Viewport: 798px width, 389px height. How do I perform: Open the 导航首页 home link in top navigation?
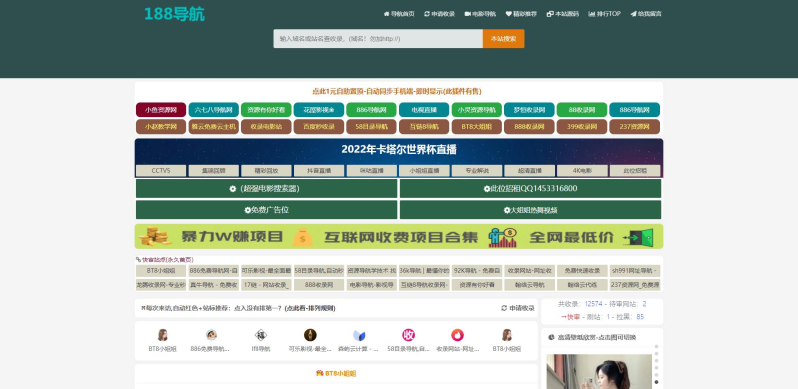click(399, 14)
